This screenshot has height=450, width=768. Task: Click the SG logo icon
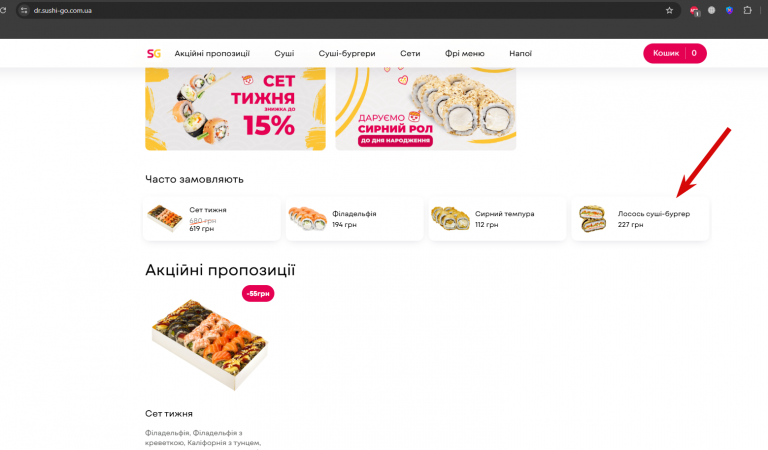tap(154, 53)
